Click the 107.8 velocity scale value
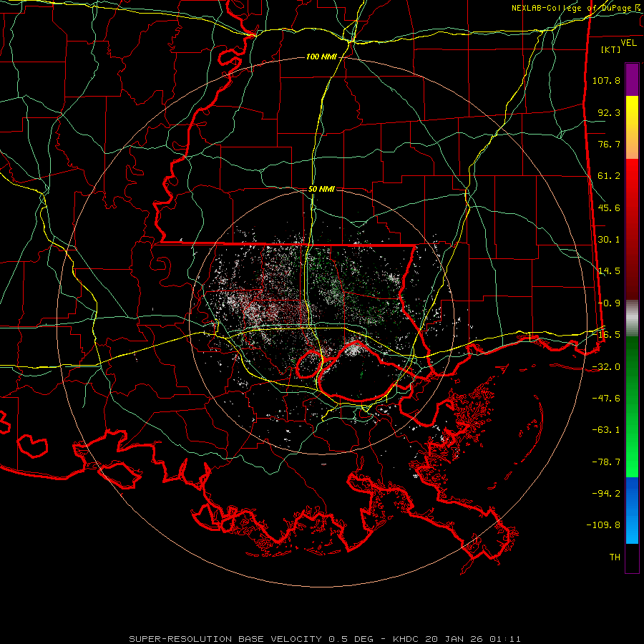The width and height of the screenshot is (644, 644). 606,80
